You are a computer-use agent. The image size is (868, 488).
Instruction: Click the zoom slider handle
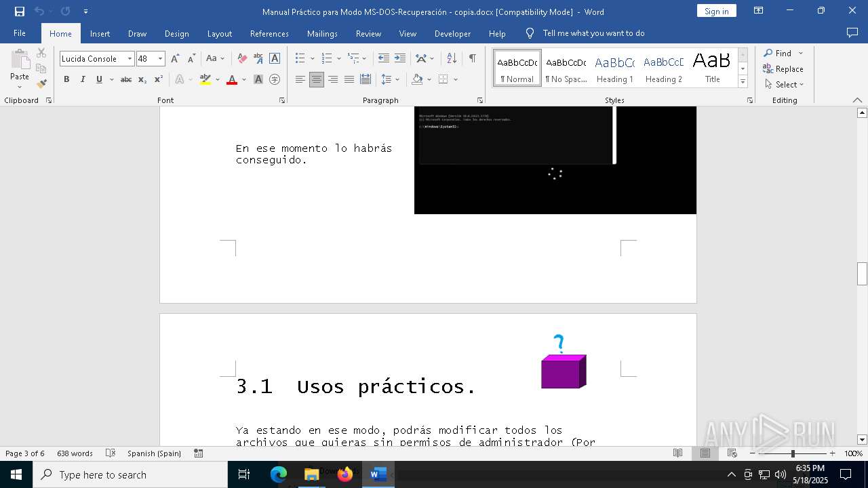[793, 453]
